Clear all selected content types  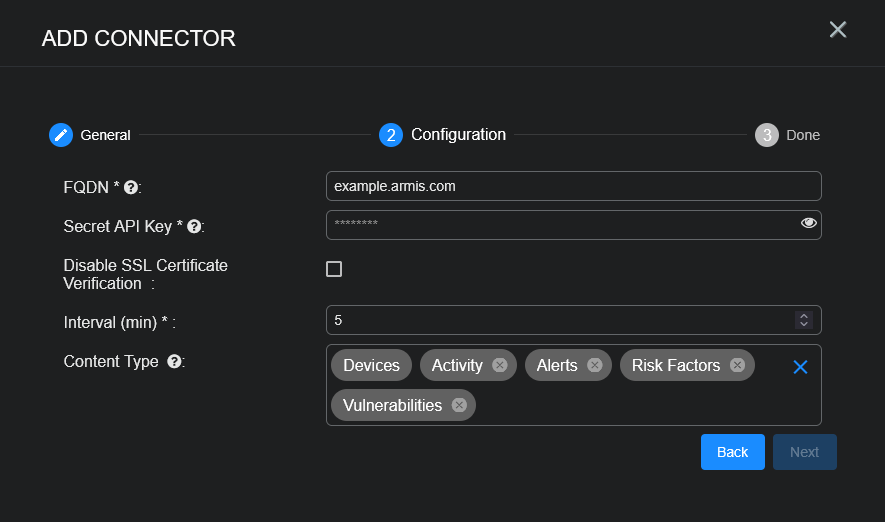pyautogui.click(x=800, y=367)
